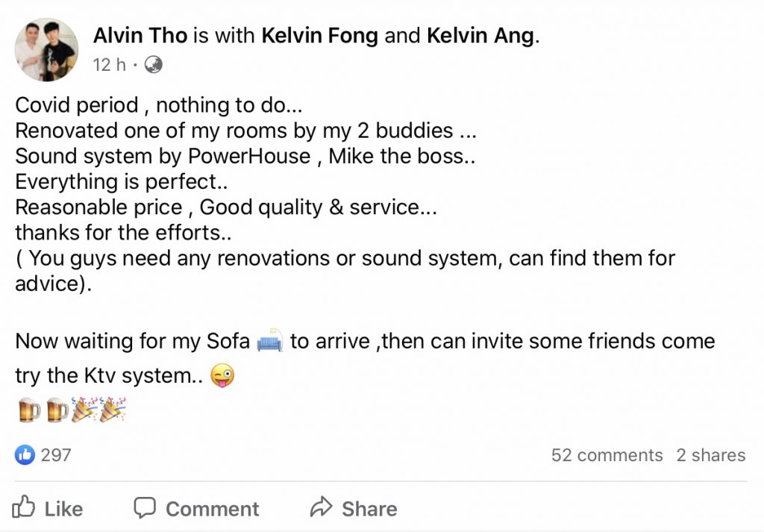View the 297 reactions count
This screenshot has height=532, width=764.
[x=56, y=454]
